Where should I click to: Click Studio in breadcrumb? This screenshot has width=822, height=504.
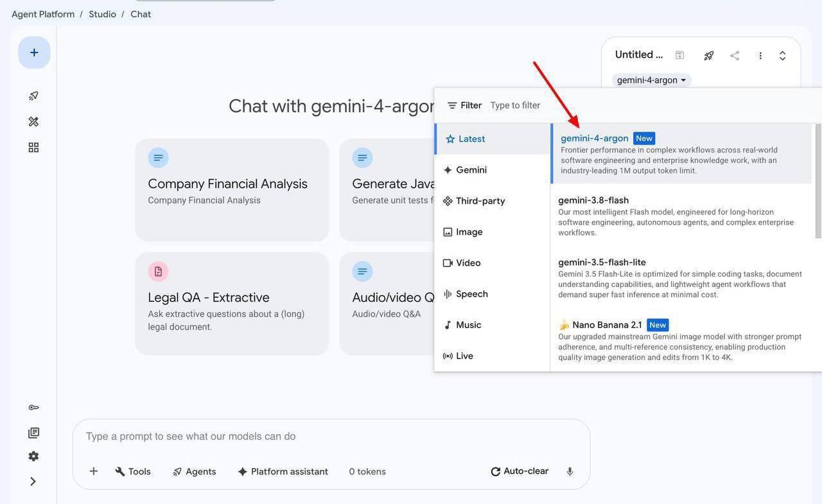coord(103,14)
